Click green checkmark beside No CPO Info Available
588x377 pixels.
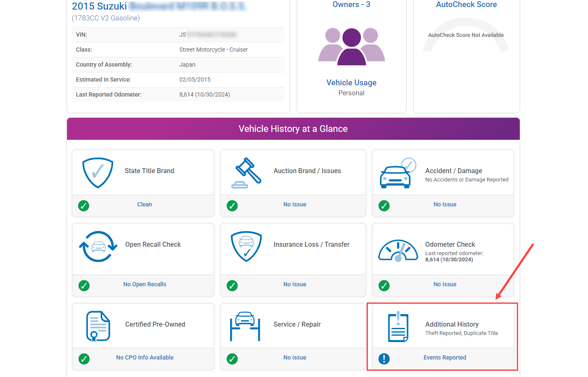click(84, 359)
